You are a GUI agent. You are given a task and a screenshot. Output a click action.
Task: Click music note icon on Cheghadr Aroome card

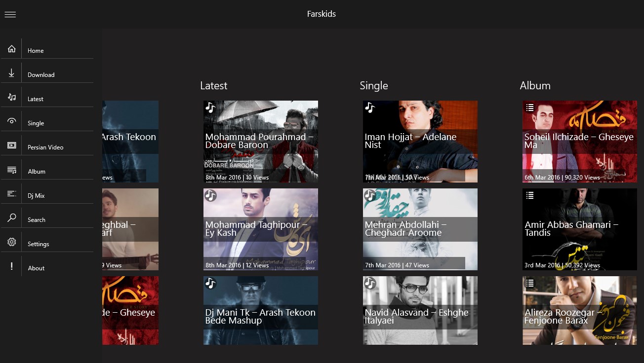click(x=370, y=195)
